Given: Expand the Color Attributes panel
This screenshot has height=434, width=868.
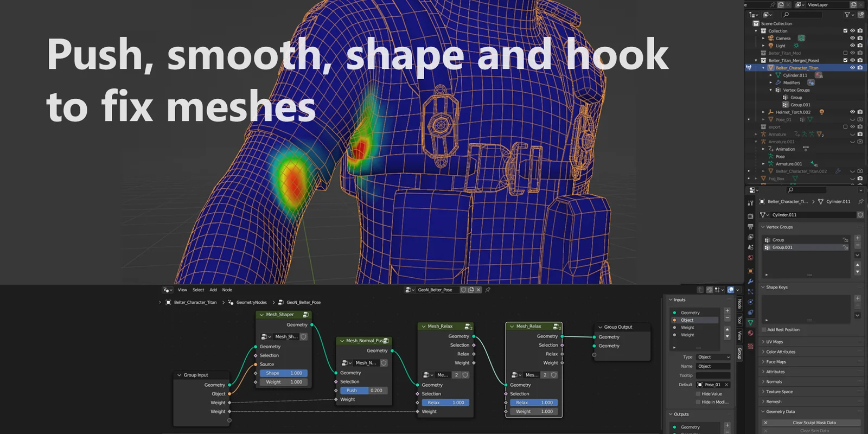Looking at the screenshot, I should [x=763, y=352].
